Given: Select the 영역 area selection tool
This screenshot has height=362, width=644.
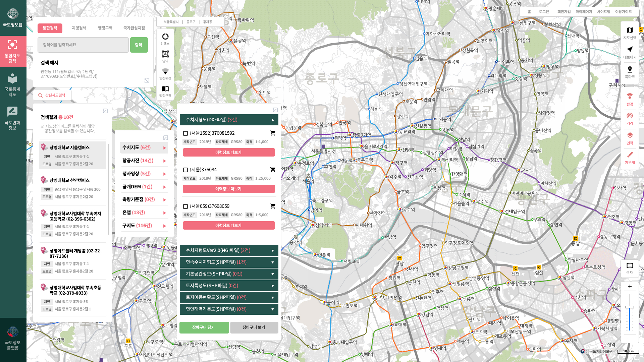Looking at the screenshot, I should point(165,54).
